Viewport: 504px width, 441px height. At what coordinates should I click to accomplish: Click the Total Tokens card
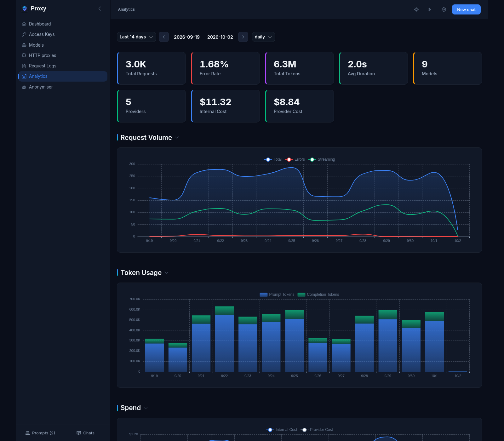[299, 68]
